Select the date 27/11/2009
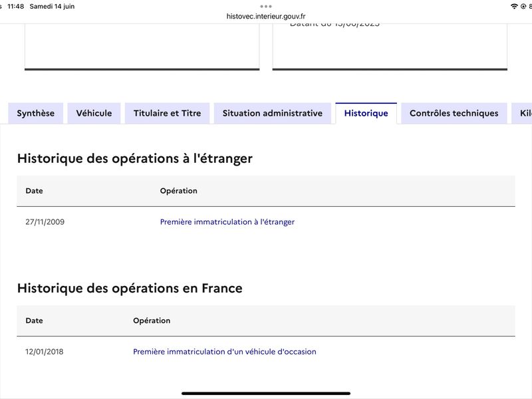 pos(45,222)
